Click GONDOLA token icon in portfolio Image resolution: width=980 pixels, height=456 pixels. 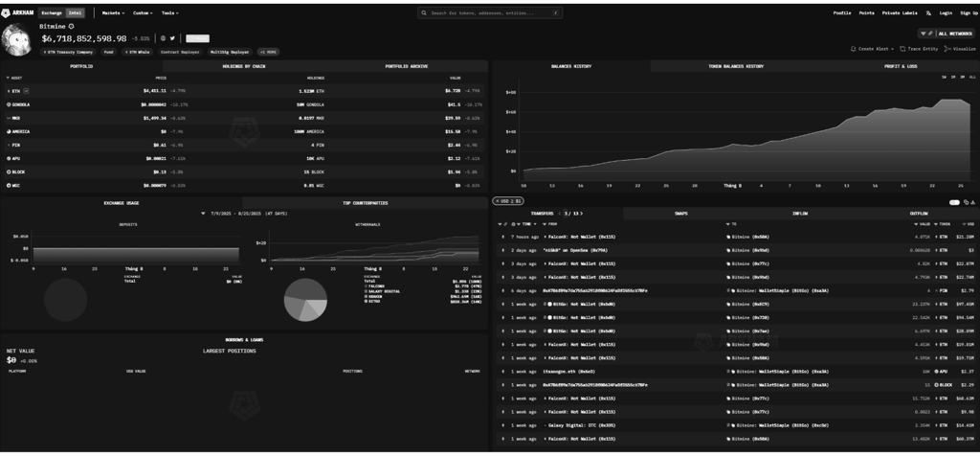[x=9, y=104]
